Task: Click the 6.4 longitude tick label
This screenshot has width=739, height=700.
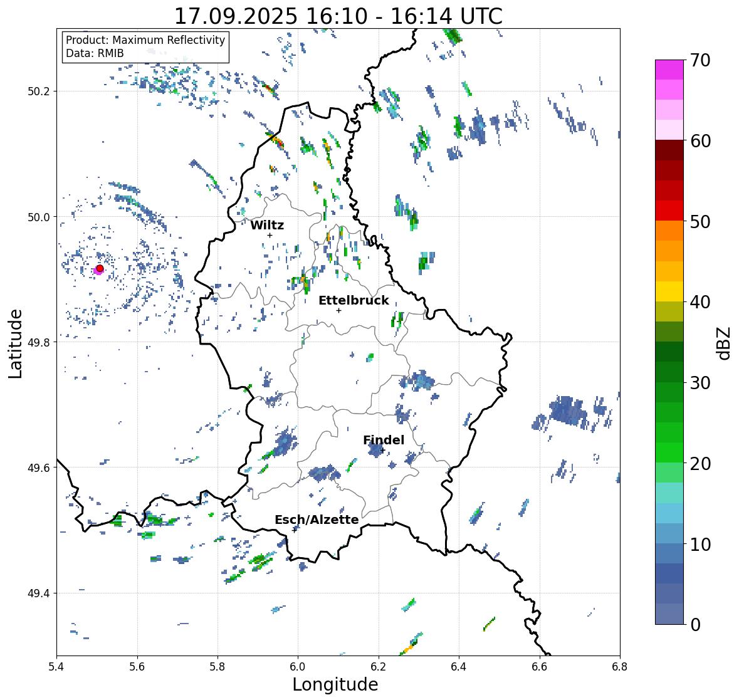Action: pos(459,667)
